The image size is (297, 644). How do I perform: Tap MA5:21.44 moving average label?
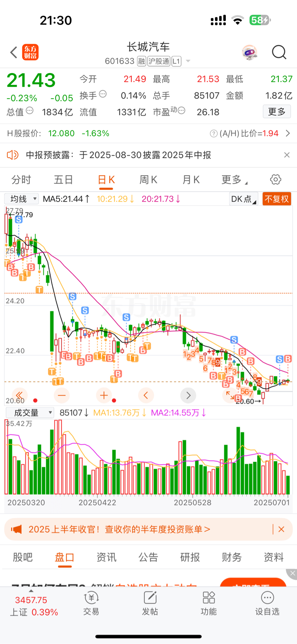[x=66, y=199]
